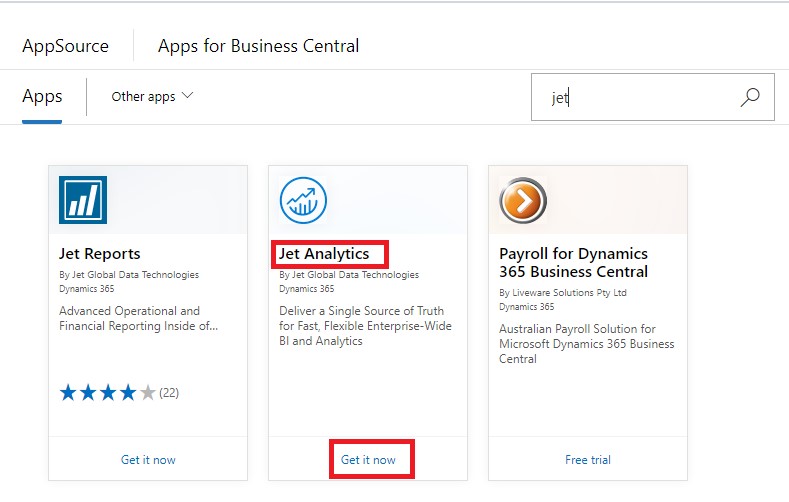Start Free trial for Payroll app
Screen dimensions: 789x502
pos(588,460)
